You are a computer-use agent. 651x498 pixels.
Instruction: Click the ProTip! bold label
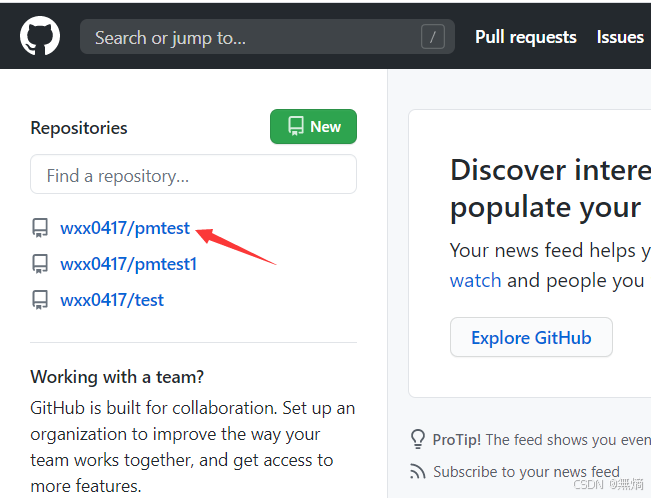pos(457,439)
